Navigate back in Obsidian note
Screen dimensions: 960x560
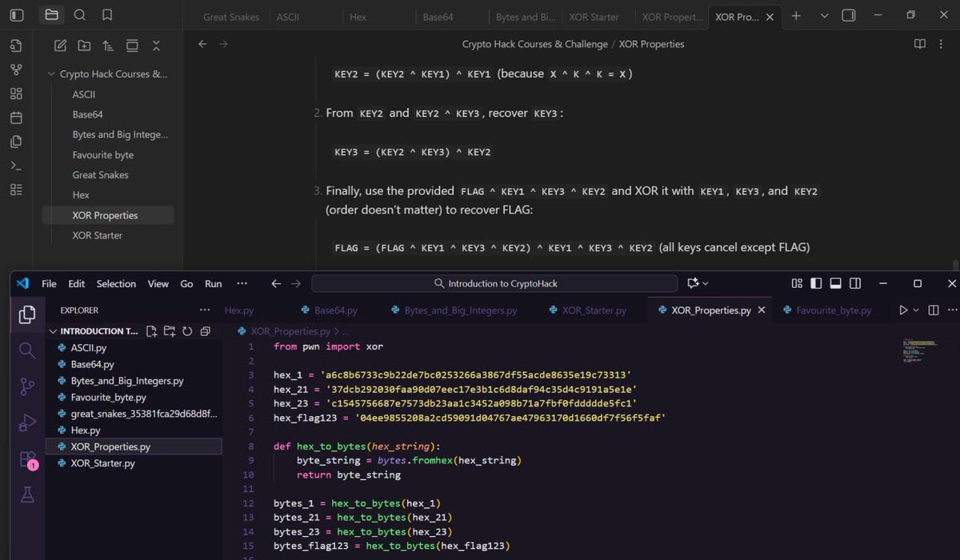[x=202, y=44]
